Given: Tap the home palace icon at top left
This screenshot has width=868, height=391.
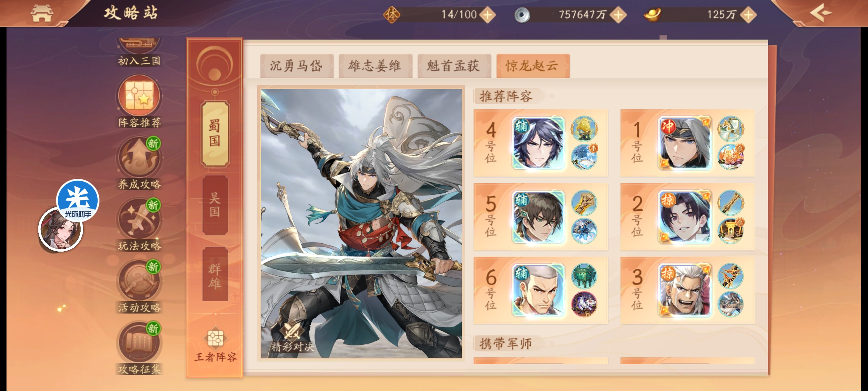Looking at the screenshot, I should point(42,13).
